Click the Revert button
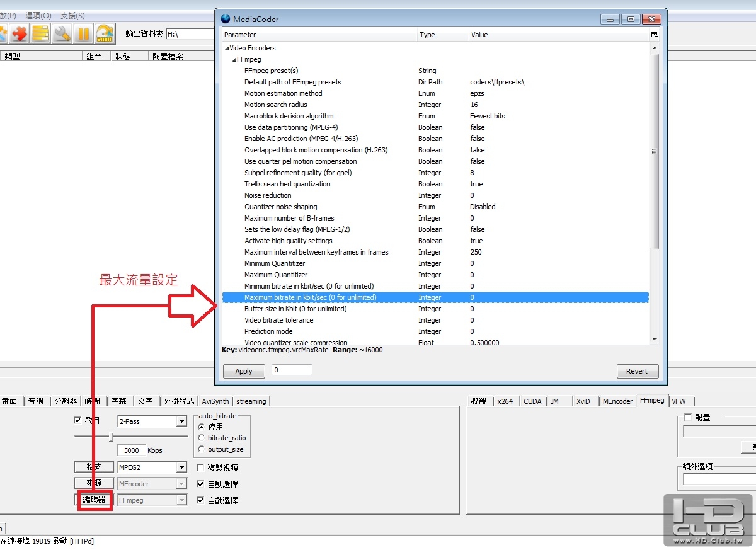This screenshot has width=756, height=550. click(x=637, y=371)
